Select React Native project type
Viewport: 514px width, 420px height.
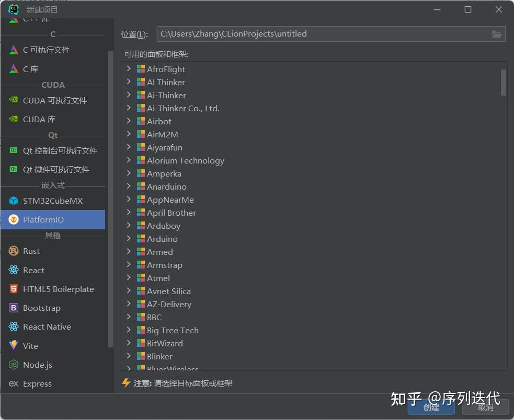click(x=53, y=326)
